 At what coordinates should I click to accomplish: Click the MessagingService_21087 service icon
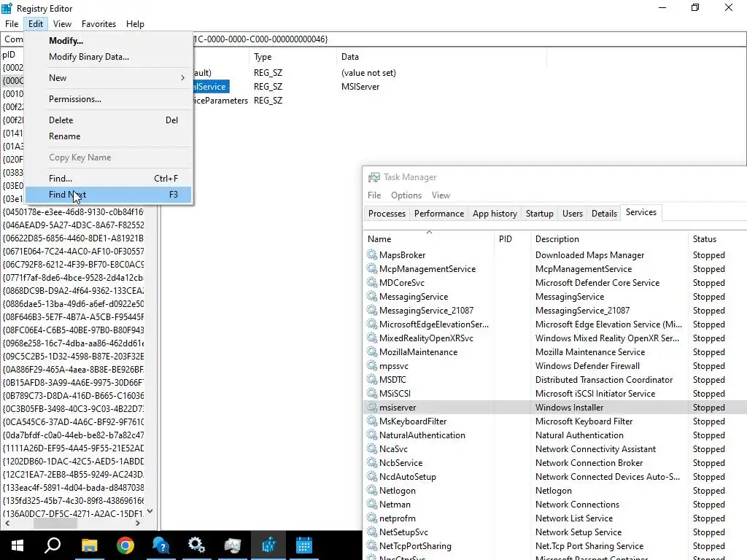[x=371, y=310]
